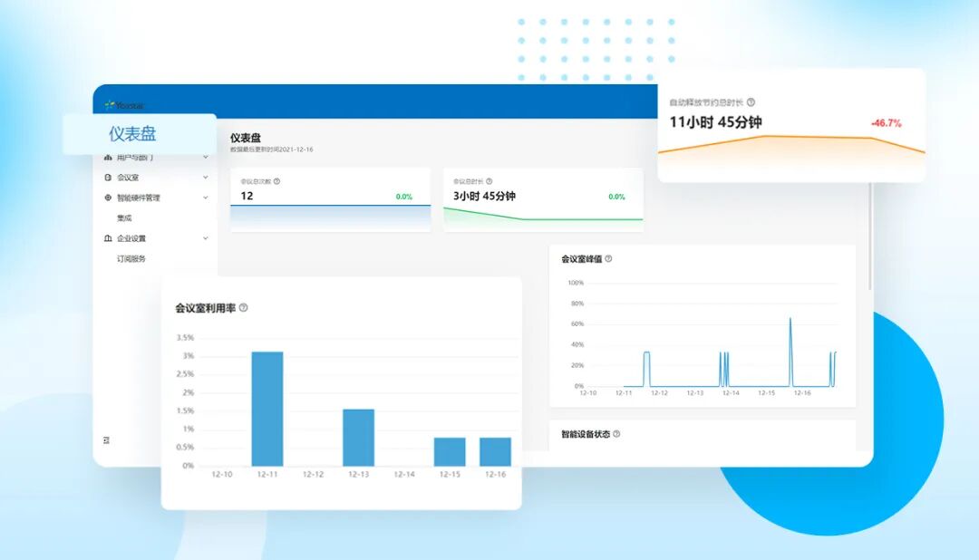This screenshot has width=979, height=560.
Task: Click the red -46.7% change value
Action: click(x=887, y=123)
